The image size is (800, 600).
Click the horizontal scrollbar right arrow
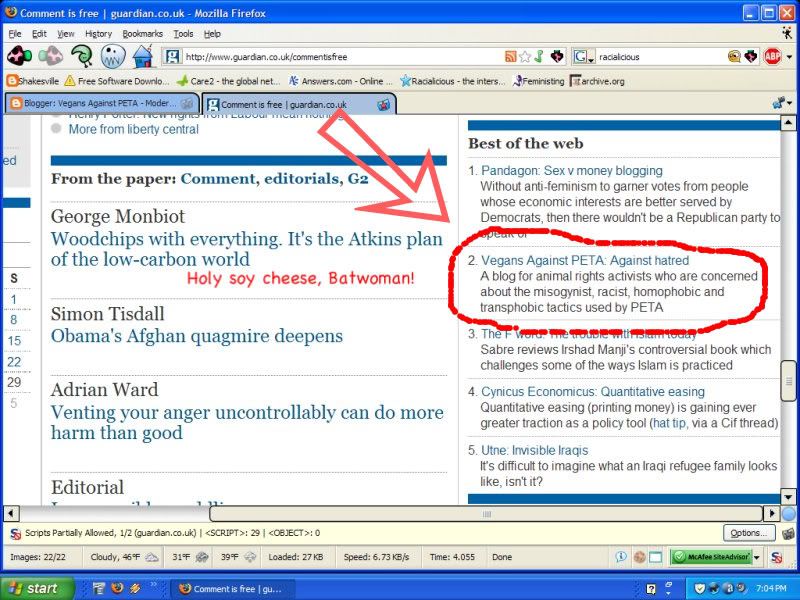tap(771, 513)
